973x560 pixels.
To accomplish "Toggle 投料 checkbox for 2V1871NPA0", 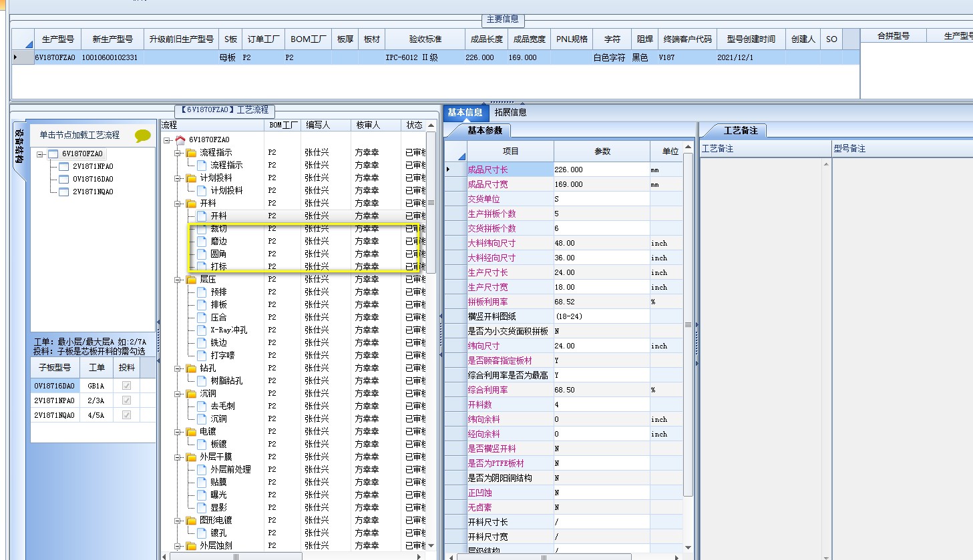I will tap(126, 400).
